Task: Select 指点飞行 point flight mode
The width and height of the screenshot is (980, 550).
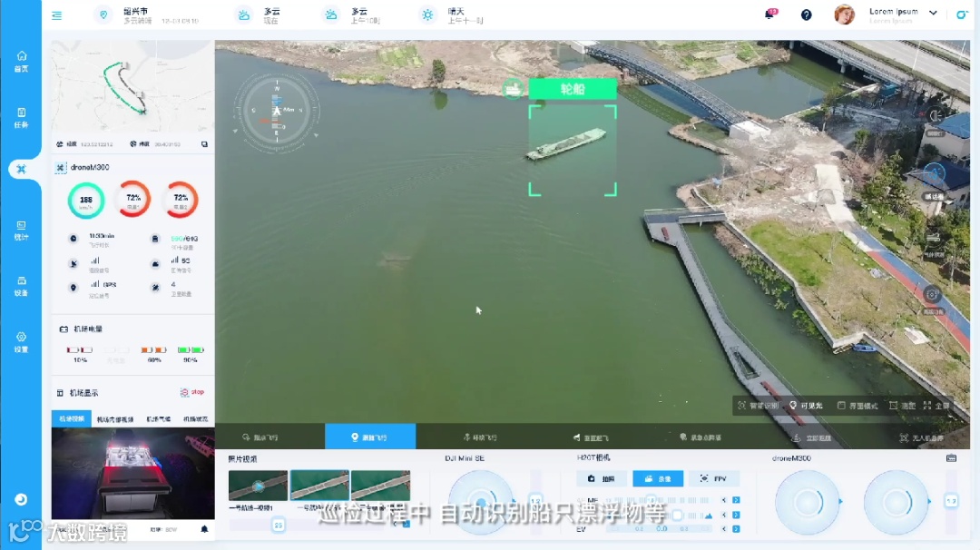Action: [260, 437]
